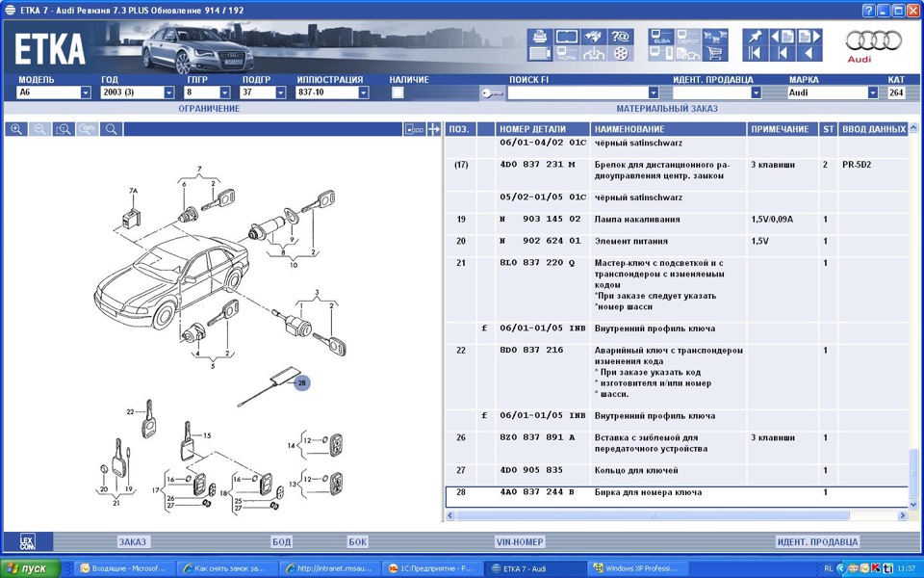Expand the ПОДГР dropdown showing 37

tap(280, 92)
